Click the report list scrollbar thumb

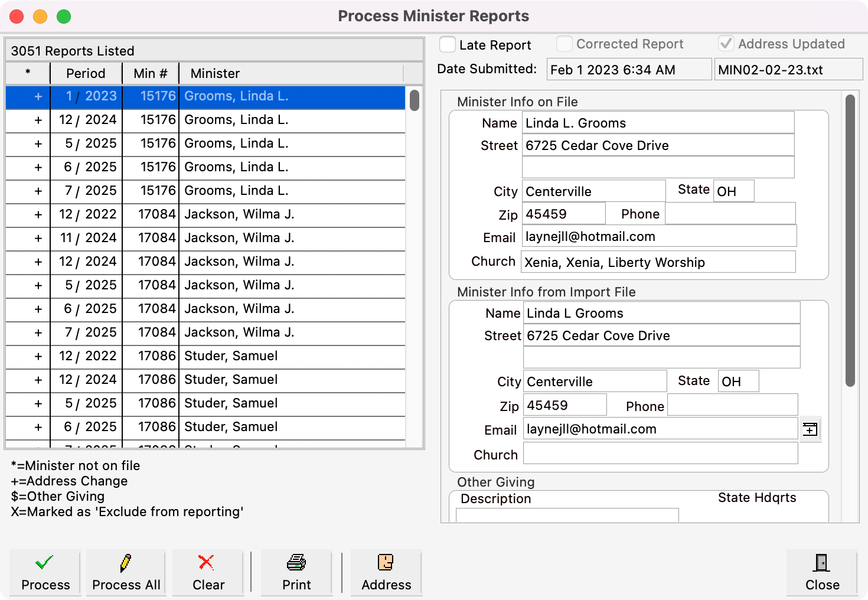pyautogui.click(x=415, y=100)
